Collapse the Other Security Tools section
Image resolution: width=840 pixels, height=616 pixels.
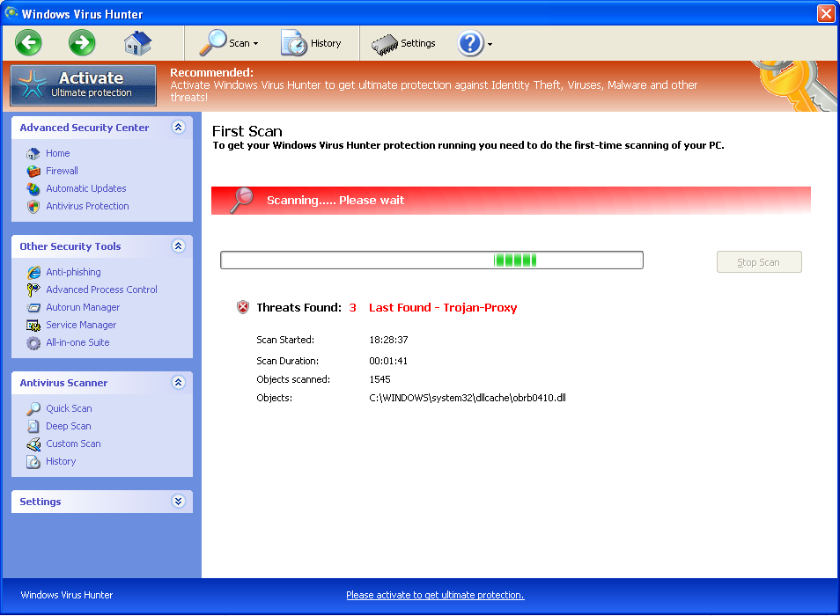pos(178,246)
